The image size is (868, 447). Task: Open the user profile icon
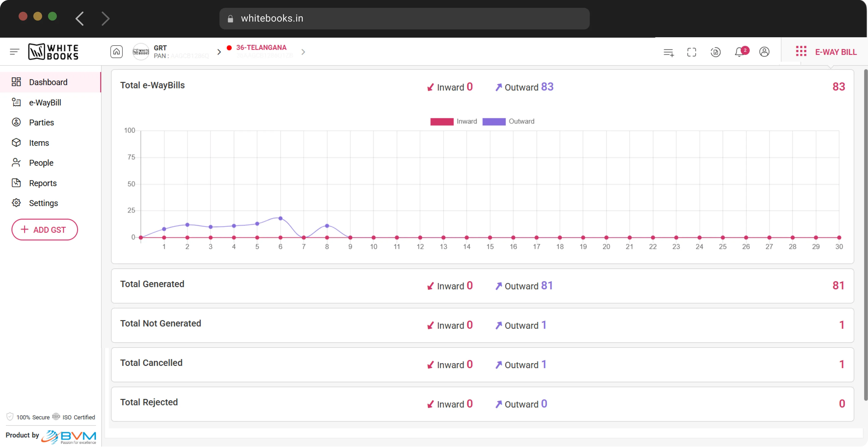(764, 52)
